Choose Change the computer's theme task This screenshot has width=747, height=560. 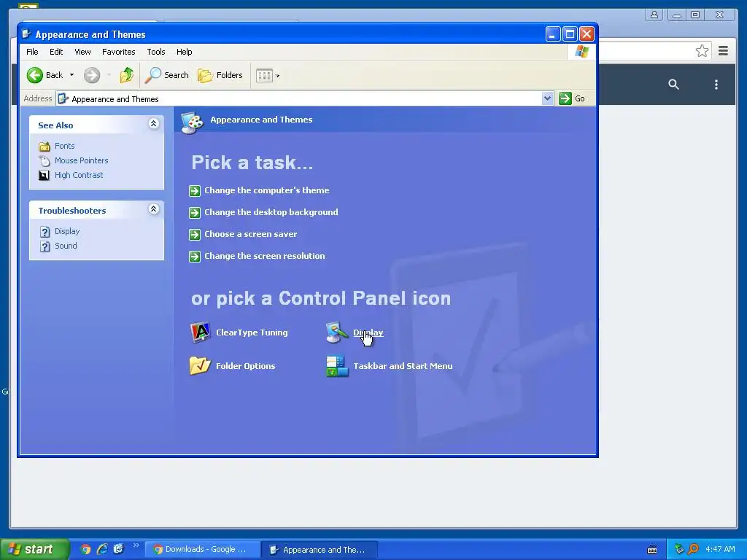pos(267,190)
